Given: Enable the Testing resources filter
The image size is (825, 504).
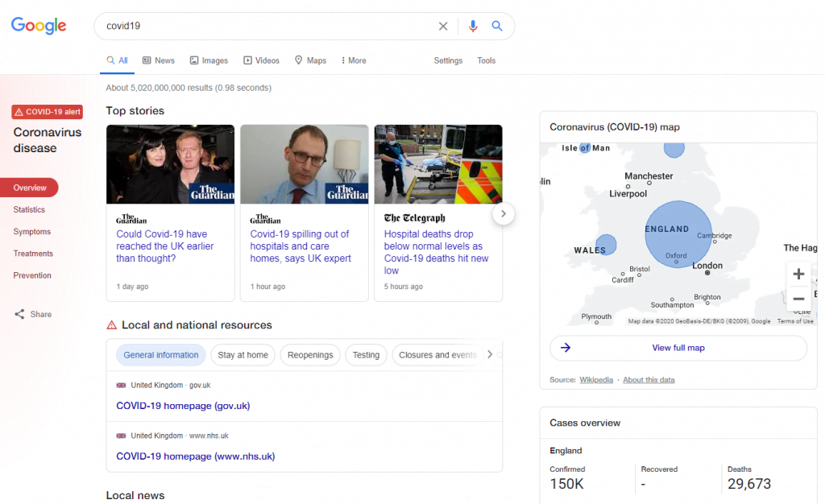Looking at the screenshot, I should coord(366,354).
